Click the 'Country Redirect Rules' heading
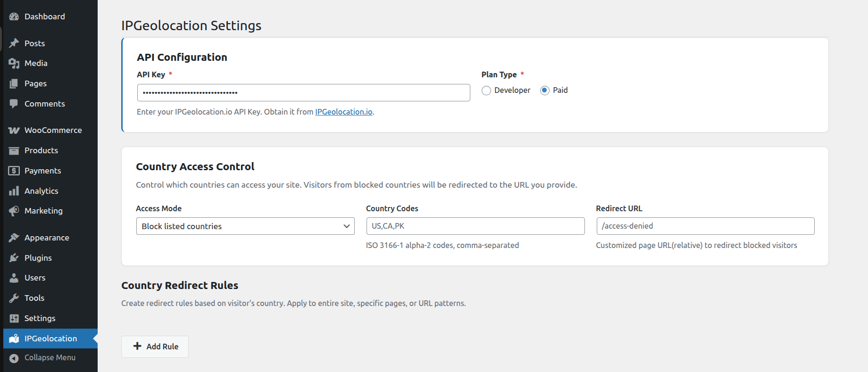This screenshot has width=868, height=372. (x=180, y=285)
